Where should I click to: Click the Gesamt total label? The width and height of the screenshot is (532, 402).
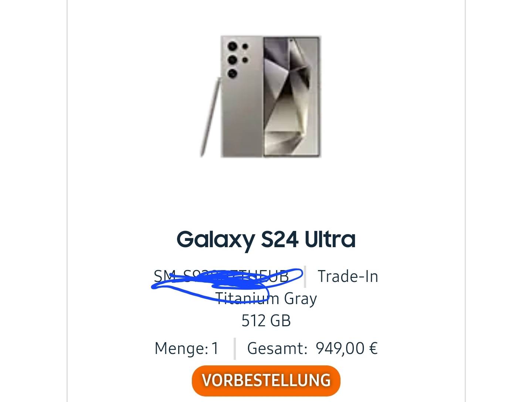(277, 348)
